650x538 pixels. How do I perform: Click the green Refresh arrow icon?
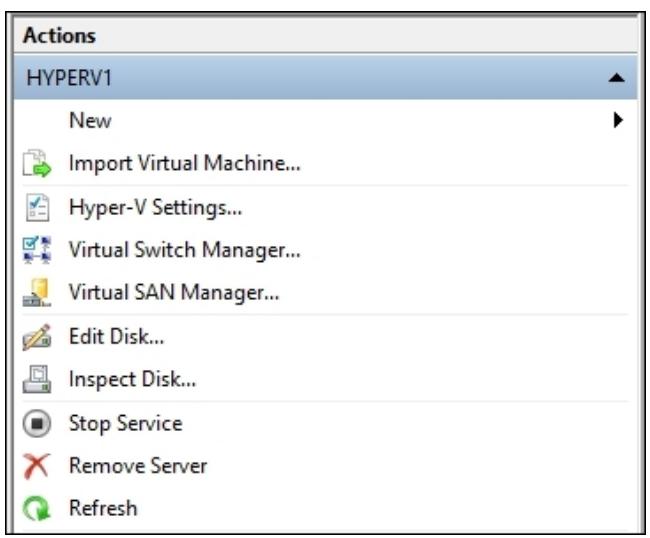coord(36,508)
